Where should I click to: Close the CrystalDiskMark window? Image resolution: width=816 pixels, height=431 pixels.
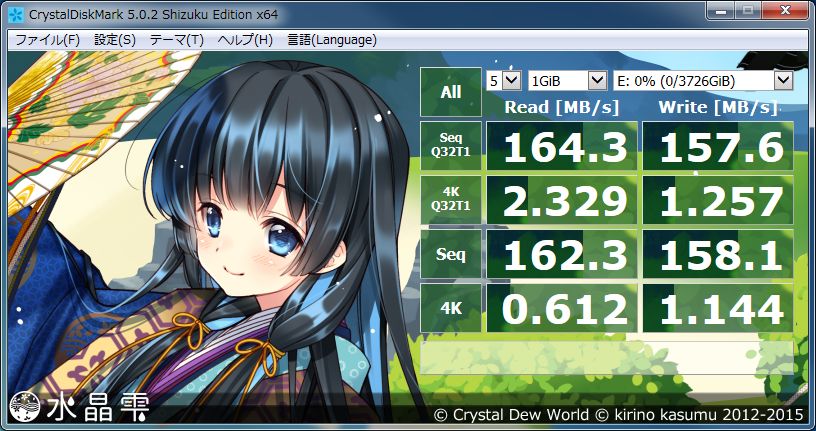786,8
